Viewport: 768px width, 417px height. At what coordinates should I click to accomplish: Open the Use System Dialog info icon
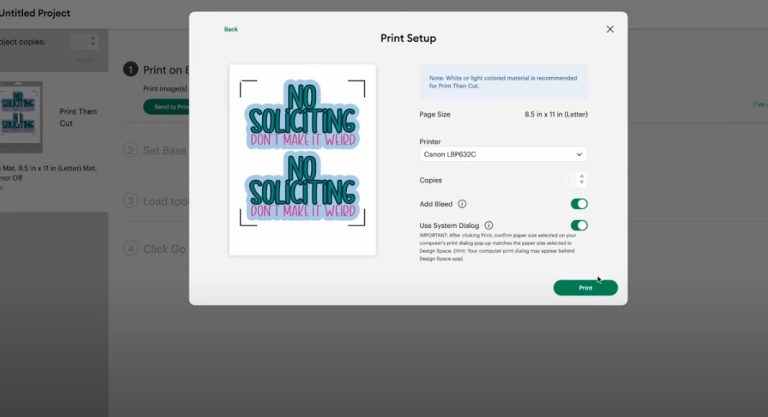point(488,226)
